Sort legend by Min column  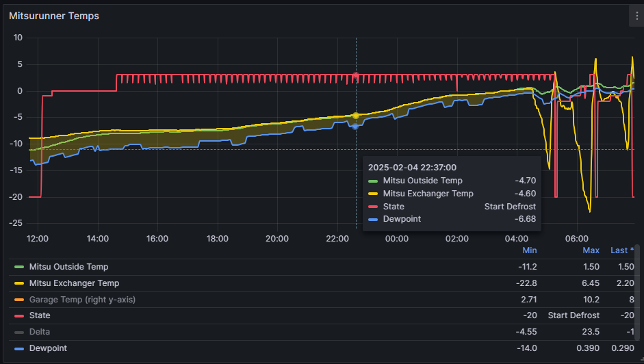click(x=529, y=250)
